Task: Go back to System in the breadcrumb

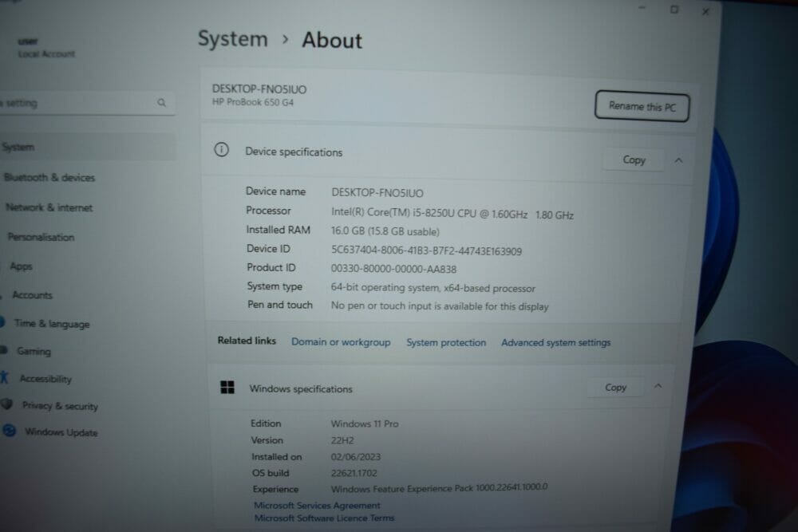Action: 232,38
